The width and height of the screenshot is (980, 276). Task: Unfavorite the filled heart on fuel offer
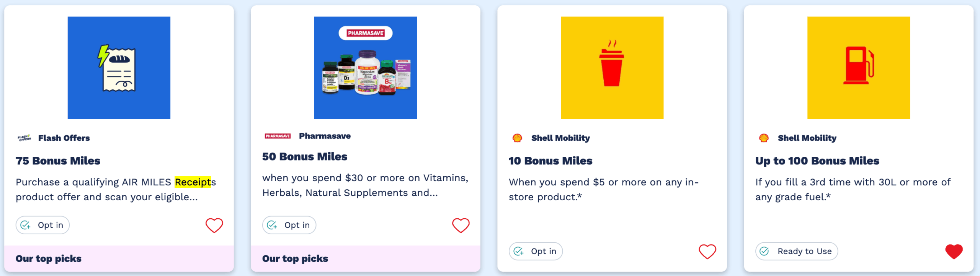click(954, 252)
